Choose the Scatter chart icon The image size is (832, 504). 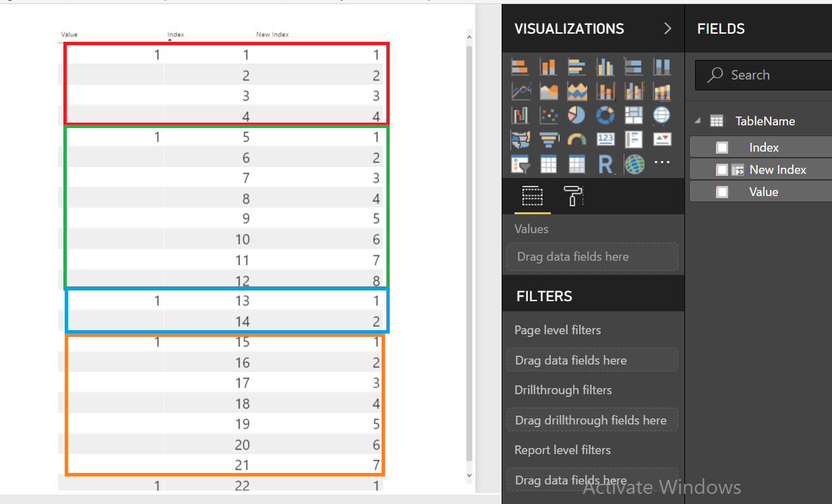548,115
